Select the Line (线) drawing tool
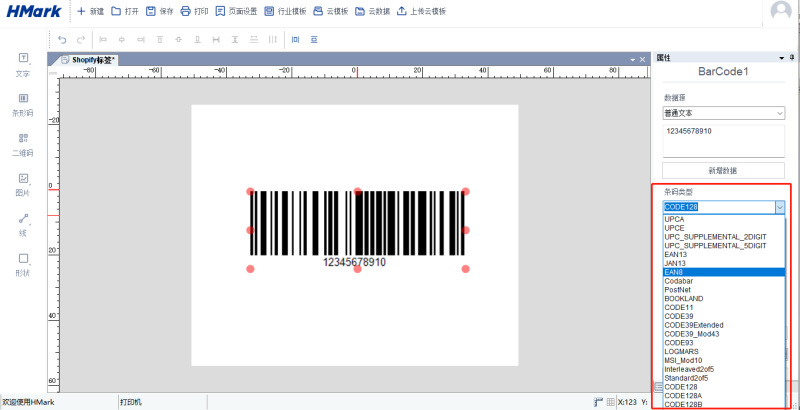The image size is (800, 410). click(x=23, y=224)
